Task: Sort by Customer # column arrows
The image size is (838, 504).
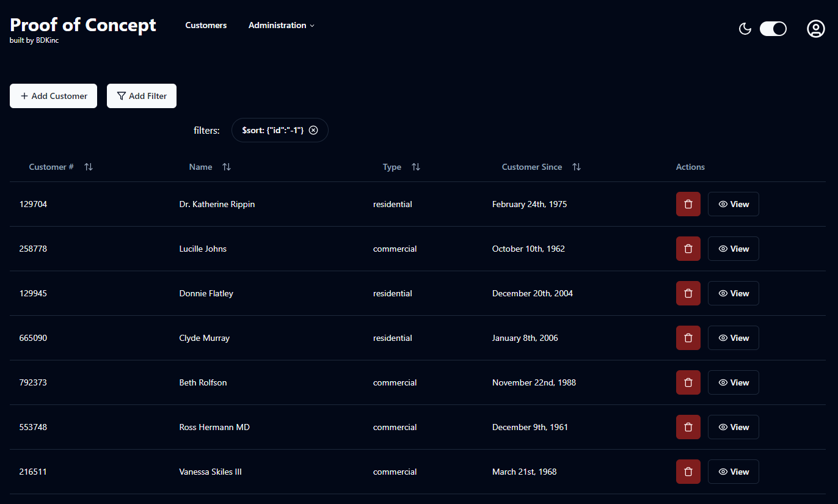Action: [89, 167]
